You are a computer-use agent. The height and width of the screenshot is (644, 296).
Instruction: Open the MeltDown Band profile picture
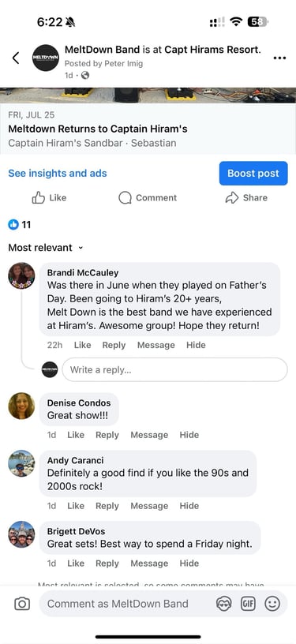[x=46, y=58]
